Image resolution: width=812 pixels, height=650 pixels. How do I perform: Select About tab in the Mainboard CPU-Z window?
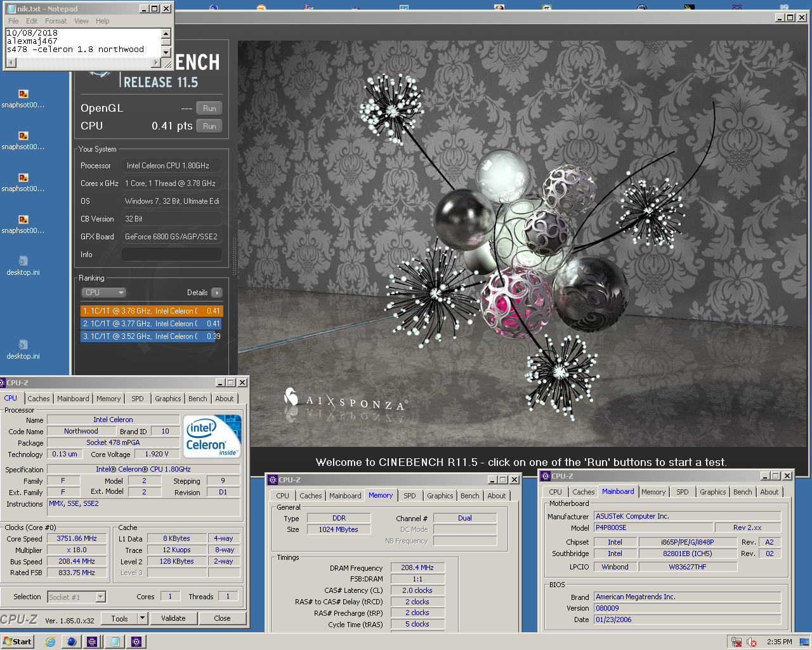click(769, 492)
